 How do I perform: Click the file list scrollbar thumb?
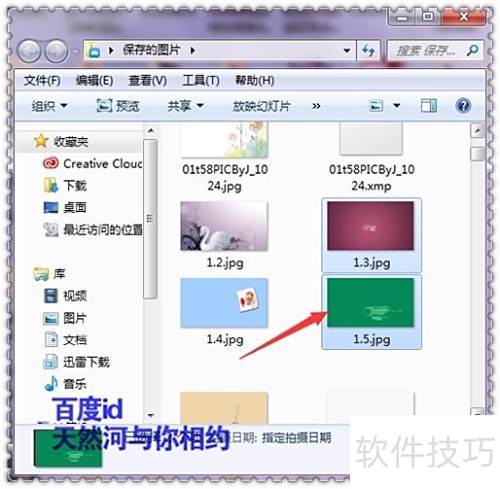coord(477,154)
